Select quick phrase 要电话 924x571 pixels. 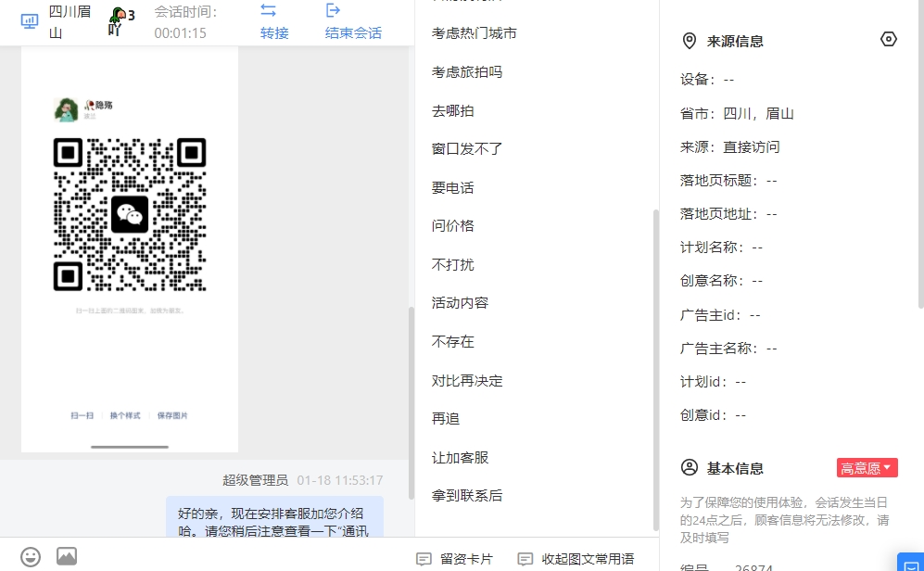point(452,187)
